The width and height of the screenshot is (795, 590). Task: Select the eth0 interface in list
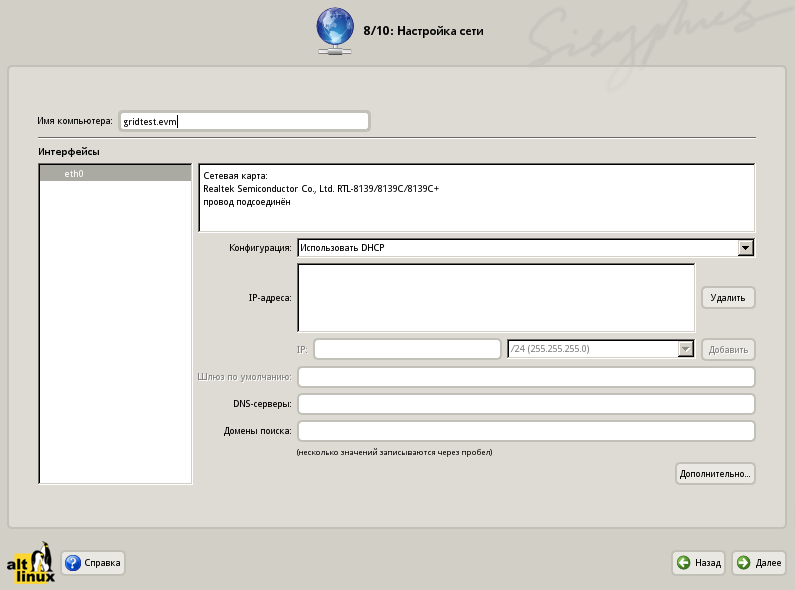pyautogui.click(x=114, y=173)
